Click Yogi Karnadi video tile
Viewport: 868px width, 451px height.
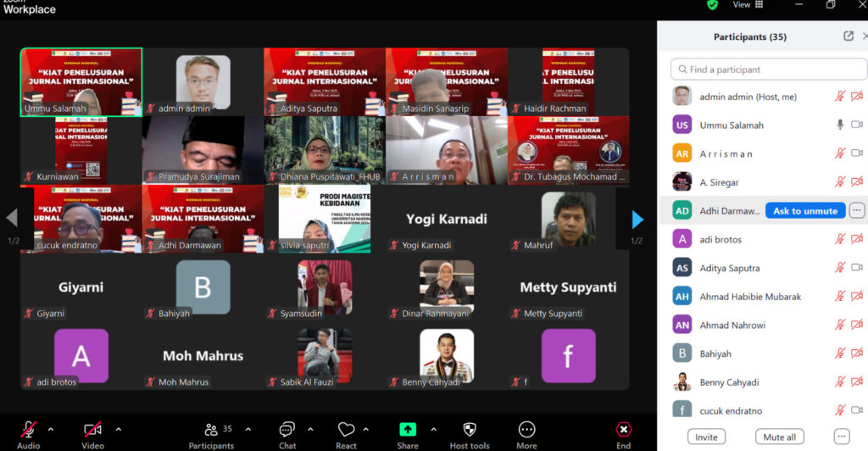[446, 219]
